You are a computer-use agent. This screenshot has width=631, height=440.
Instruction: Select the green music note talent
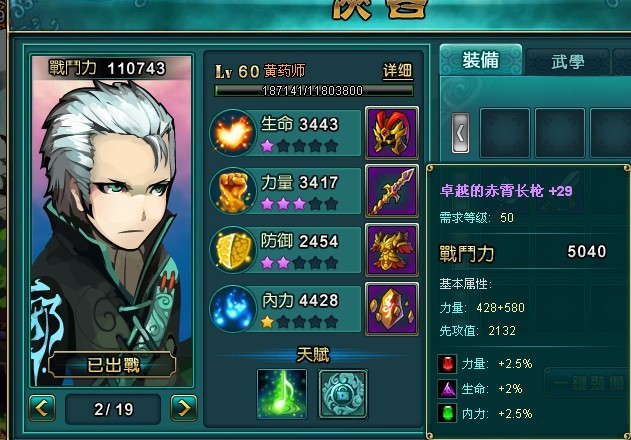[282, 394]
